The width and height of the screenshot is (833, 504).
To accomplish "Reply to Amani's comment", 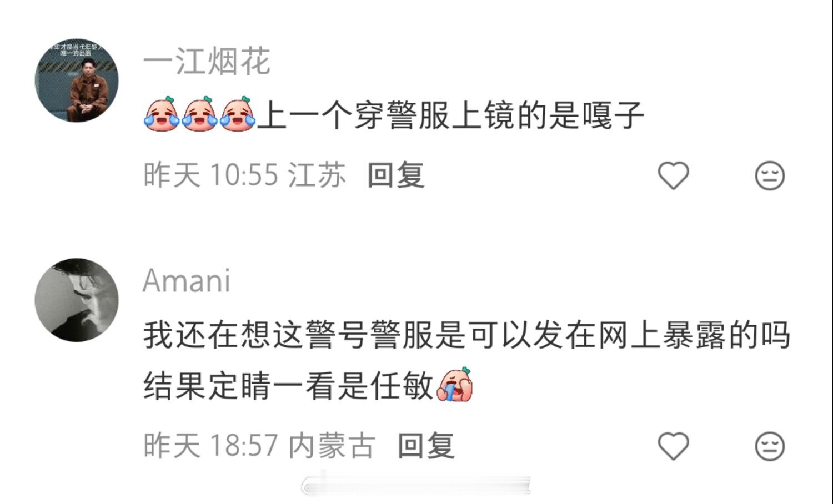I will pos(426,446).
